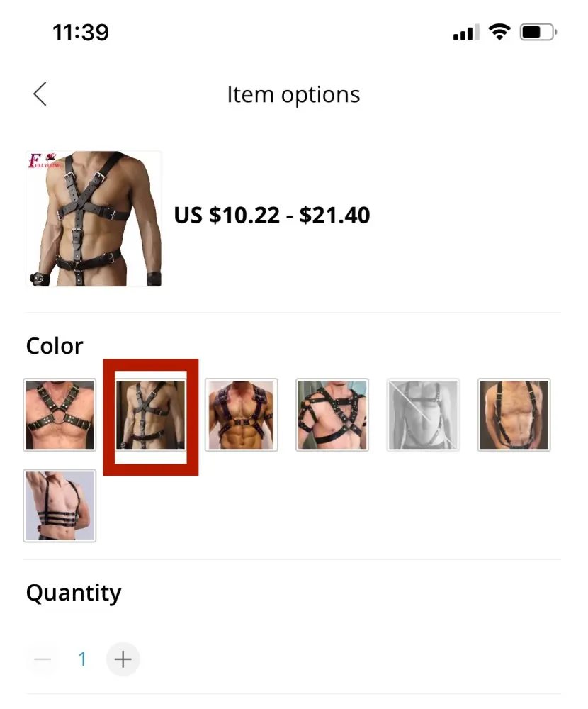Tap the US $10.22 - $21.40 price text
The image size is (588, 709).
[x=271, y=215]
